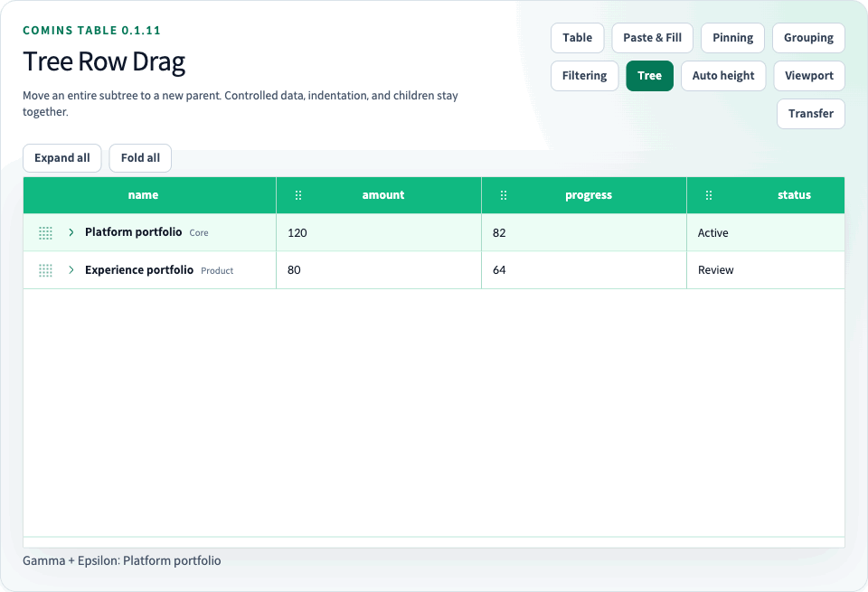Open the Grouping tab
This screenshot has height=592, width=868.
(x=808, y=38)
